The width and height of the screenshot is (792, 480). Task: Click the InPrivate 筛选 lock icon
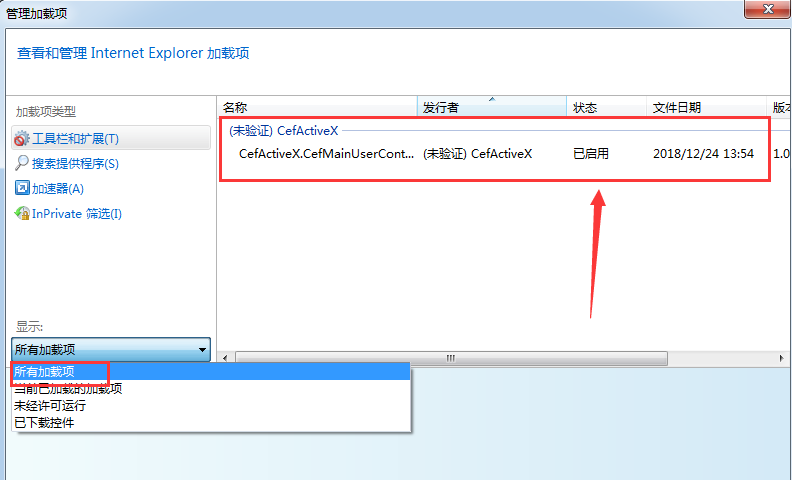click(22, 213)
